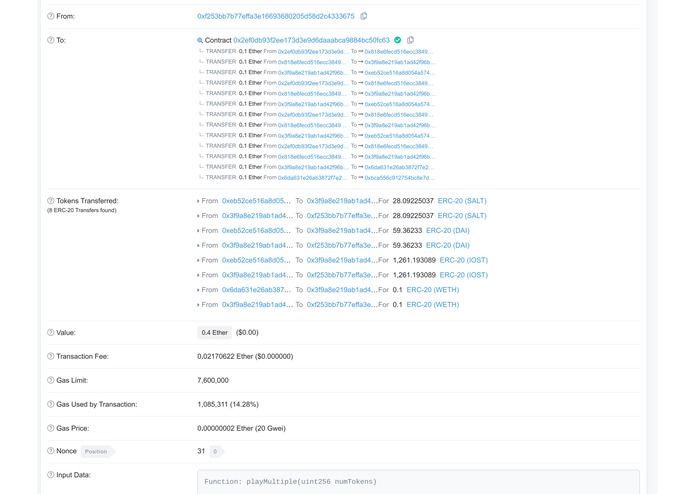Click the help icon beside Gas Limit:
The height and width of the screenshot is (494, 695).
51,380
